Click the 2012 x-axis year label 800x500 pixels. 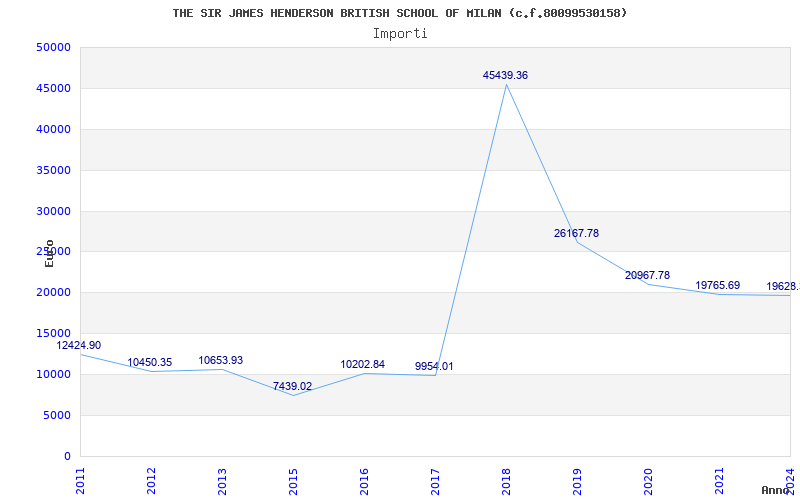(152, 481)
